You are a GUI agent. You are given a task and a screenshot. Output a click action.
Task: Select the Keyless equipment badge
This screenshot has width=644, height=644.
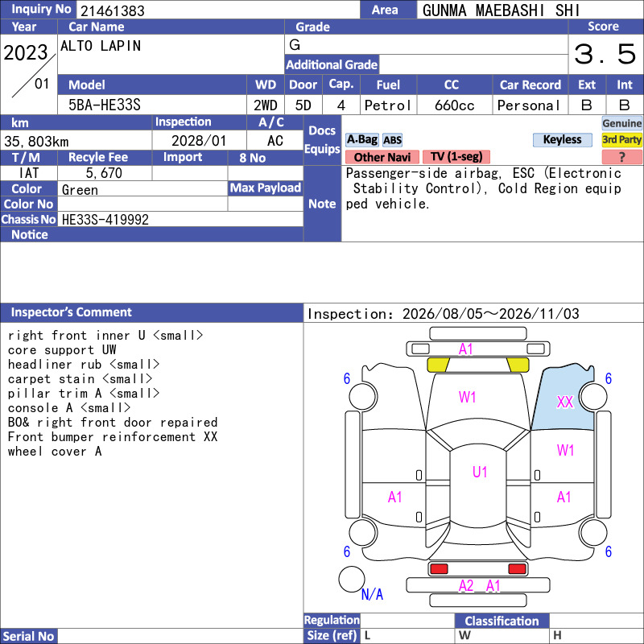pyautogui.click(x=562, y=140)
